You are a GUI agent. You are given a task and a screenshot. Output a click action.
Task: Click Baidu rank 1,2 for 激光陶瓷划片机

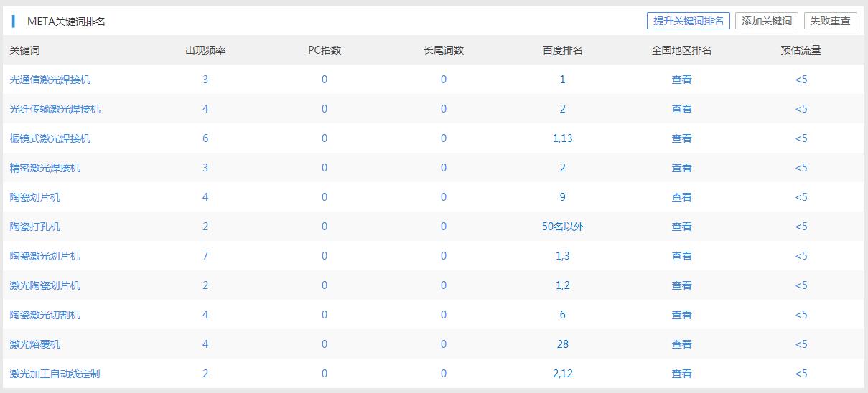(562, 285)
